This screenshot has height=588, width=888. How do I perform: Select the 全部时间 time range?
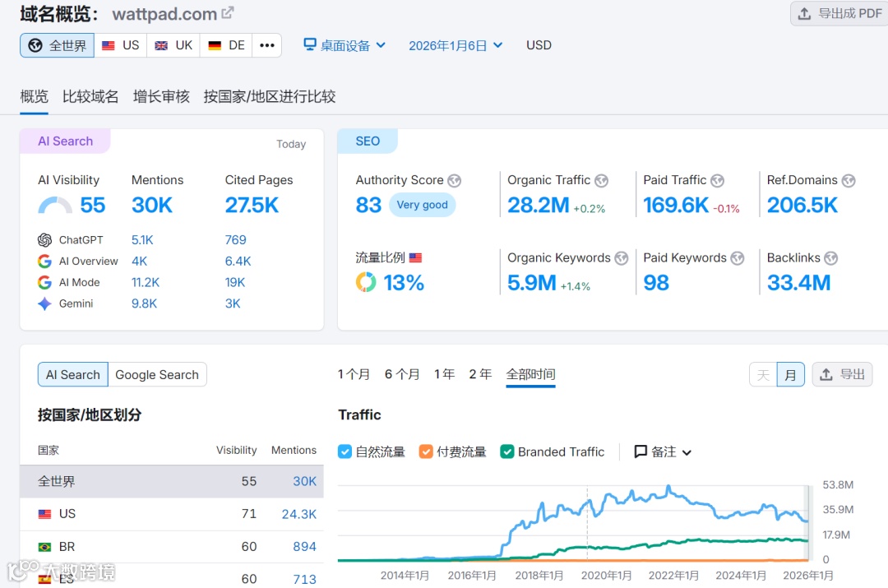[530, 374]
